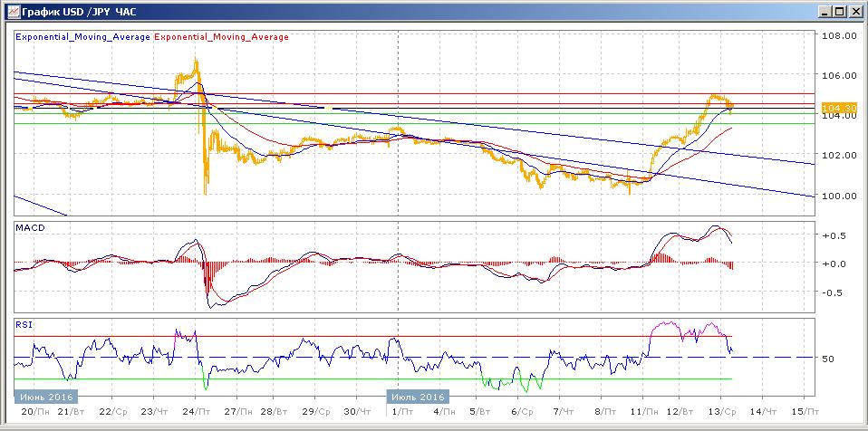The height and width of the screenshot is (431, 868).
Task: Click the 30/Чт date label
Action: pyautogui.click(x=357, y=412)
